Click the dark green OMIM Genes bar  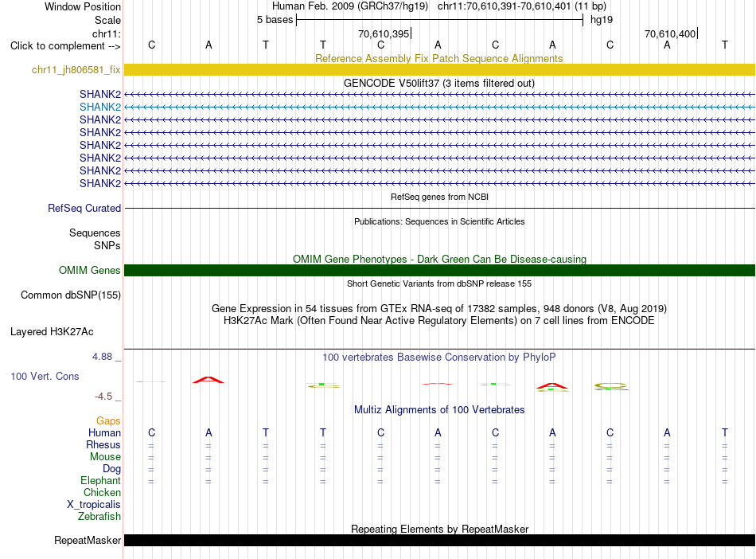click(x=439, y=270)
